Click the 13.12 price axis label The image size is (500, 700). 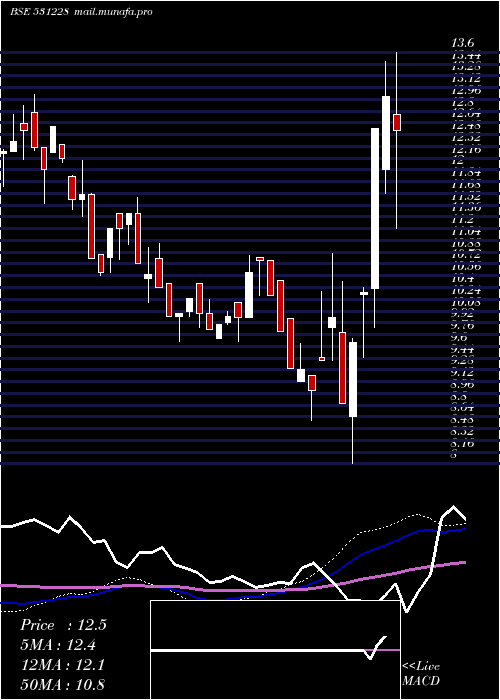pos(466,79)
